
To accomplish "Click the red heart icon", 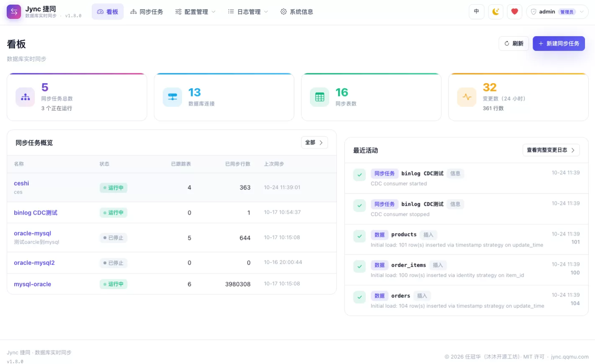I will (515, 12).
